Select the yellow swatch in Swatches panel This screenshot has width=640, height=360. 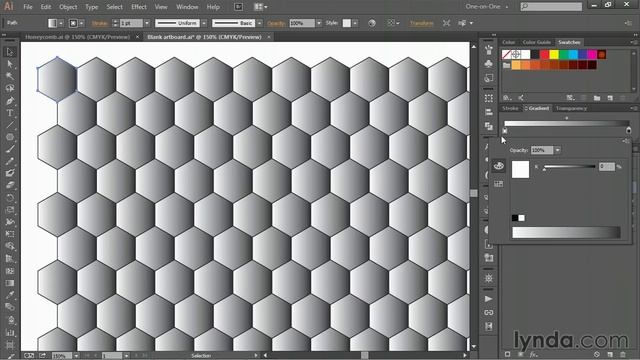(x=554, y=54)
